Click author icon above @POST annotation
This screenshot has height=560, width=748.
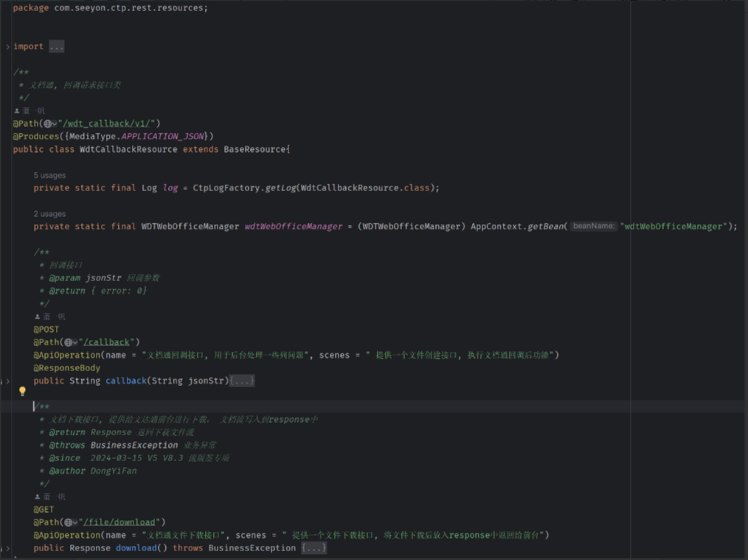[x=37, y=317]
